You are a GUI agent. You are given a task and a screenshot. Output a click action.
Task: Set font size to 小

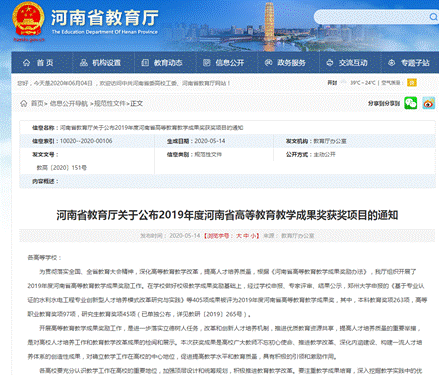point(253,236)
